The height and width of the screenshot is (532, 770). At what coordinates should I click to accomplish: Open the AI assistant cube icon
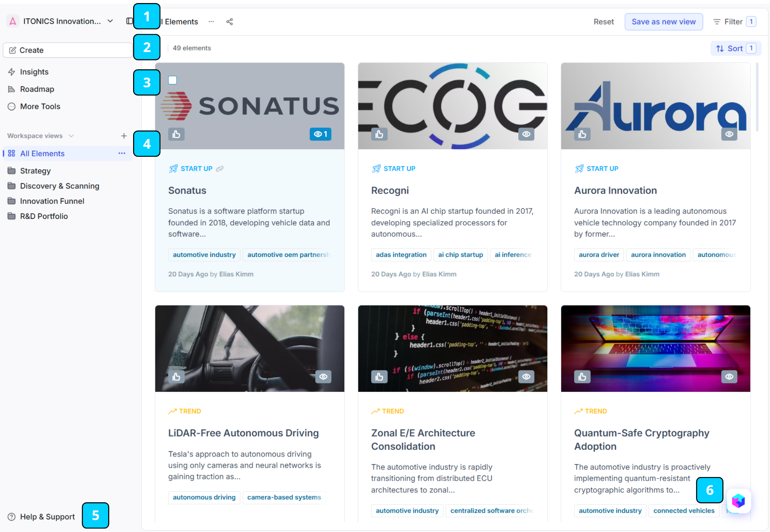[738, 501]
